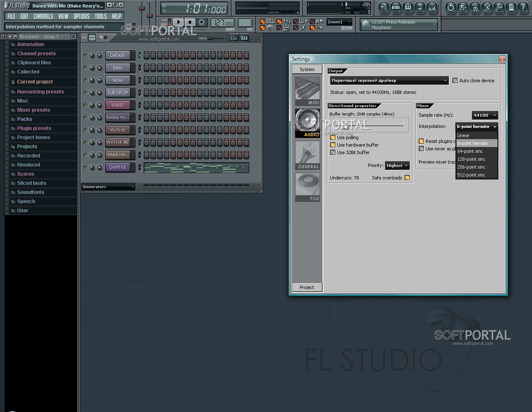532x412 pixels.
Task: Click the tempo 127.000 display
Action: 223,23
